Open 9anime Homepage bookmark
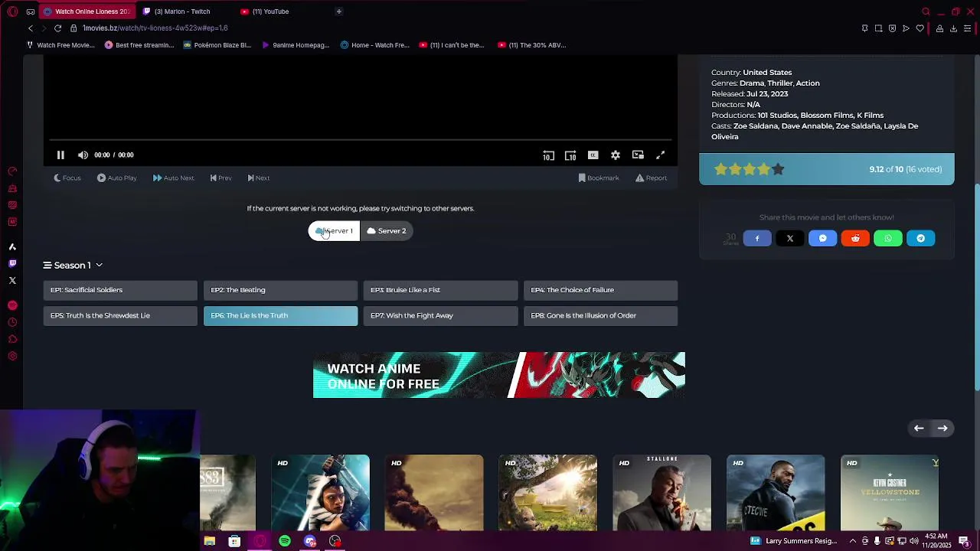 [296, 45]
